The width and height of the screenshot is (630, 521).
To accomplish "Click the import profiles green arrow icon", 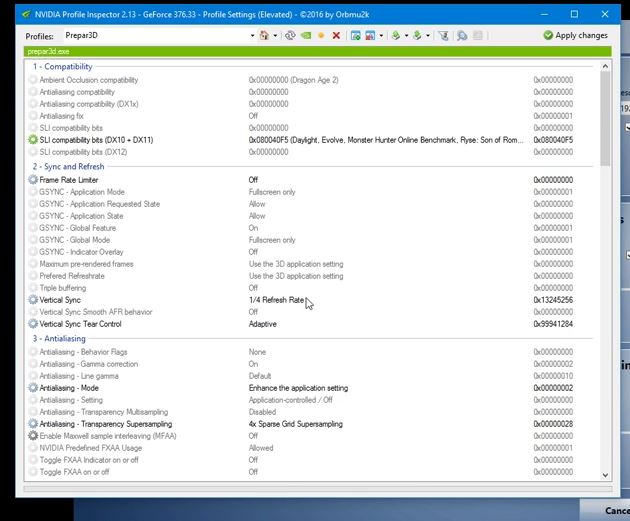I will tap(417, 35).
